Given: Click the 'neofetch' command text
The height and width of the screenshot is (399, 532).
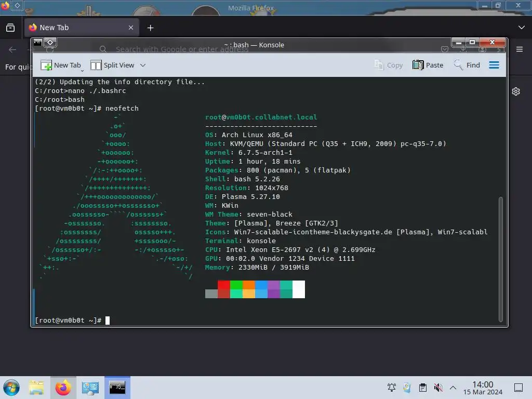Looking at the screenshot, I should tap(122, 108).
